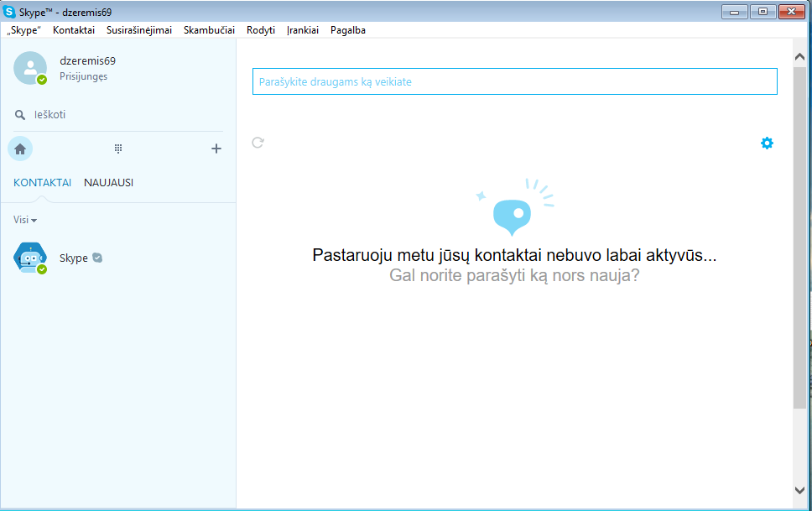812x511 pixels.
Task: Click the scrollbar up arrow
Action: tap(799, 56)
